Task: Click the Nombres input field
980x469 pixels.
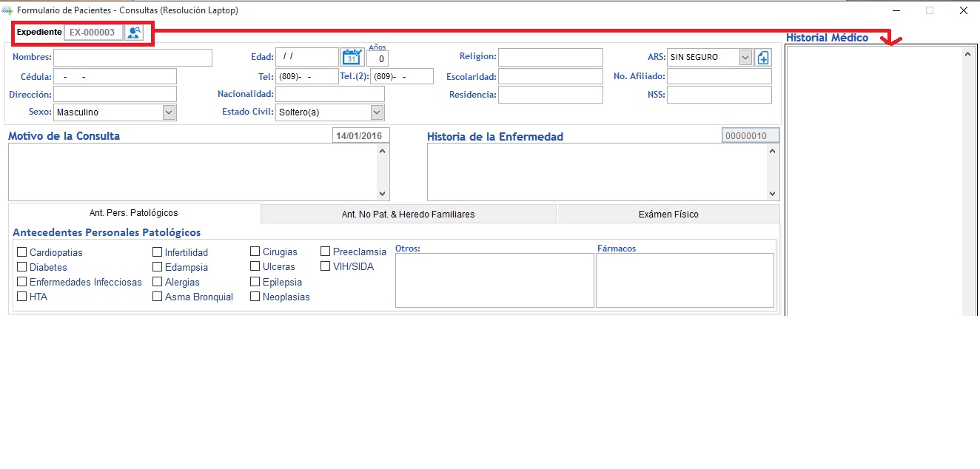Action: 132,58
